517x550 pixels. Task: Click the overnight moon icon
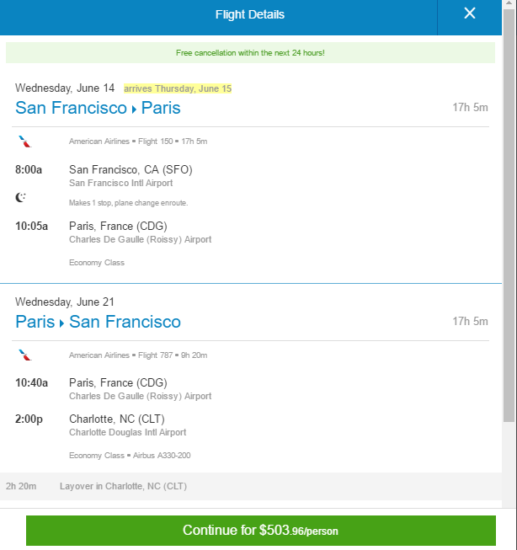coord(20,197)
